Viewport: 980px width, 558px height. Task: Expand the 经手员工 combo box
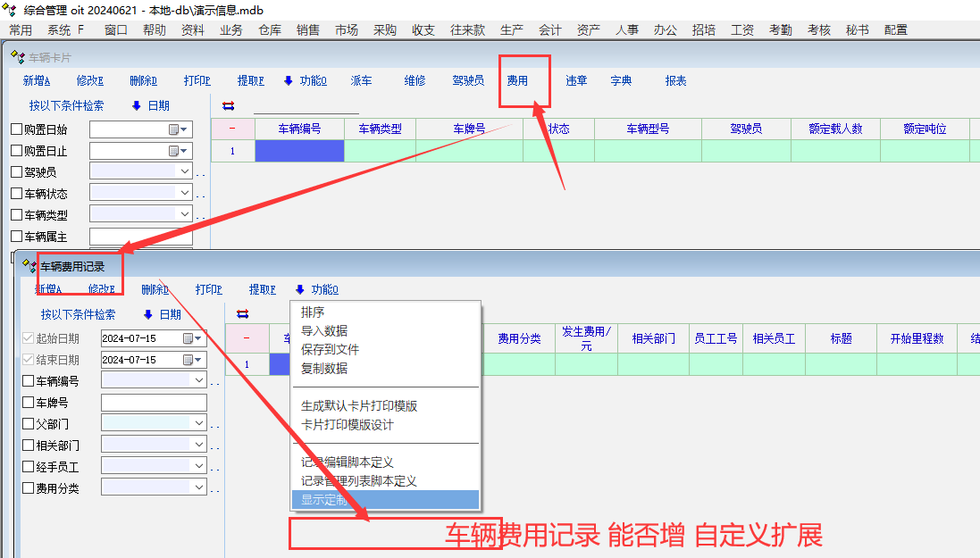(x=198, y=467)
